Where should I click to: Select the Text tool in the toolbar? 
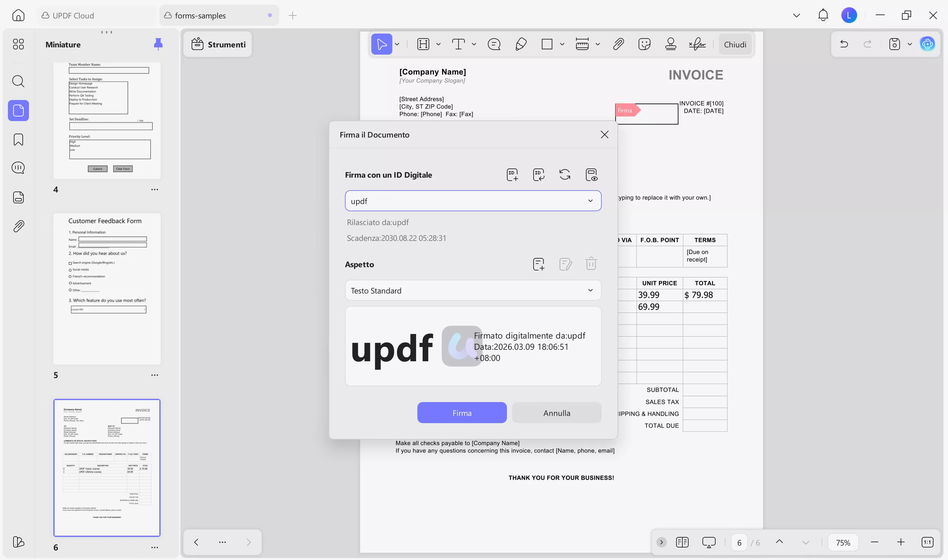tap(459, 44)
